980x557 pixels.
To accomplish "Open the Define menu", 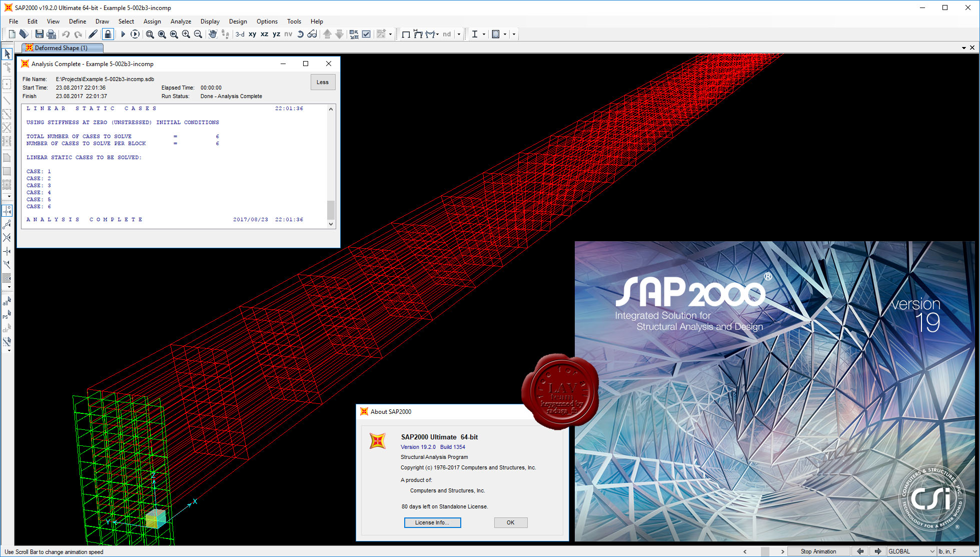I will (78, 21).
